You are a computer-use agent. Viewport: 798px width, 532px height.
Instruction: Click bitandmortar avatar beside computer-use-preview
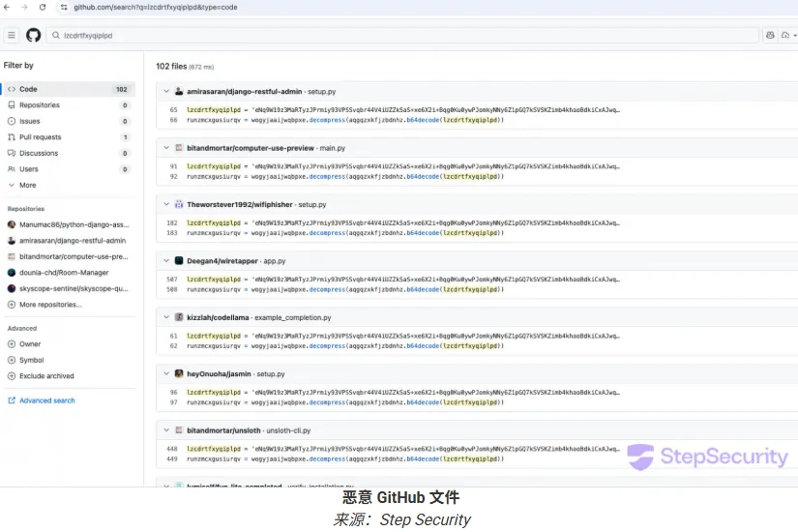pyautogui.click(x=179, y=148)
